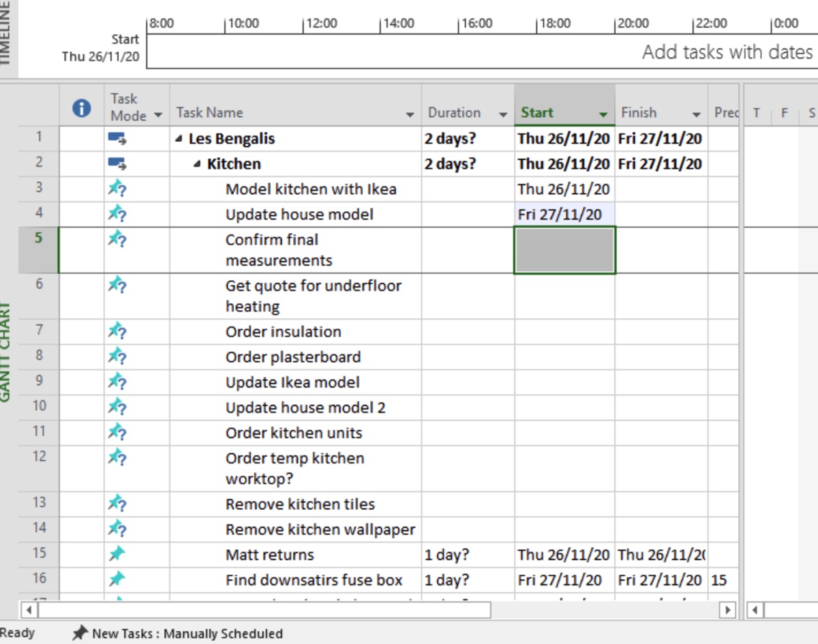Click the table horizontal scrollbar right arrow
The width and height of the screenshot is (818, 644).
coord(728,609)
